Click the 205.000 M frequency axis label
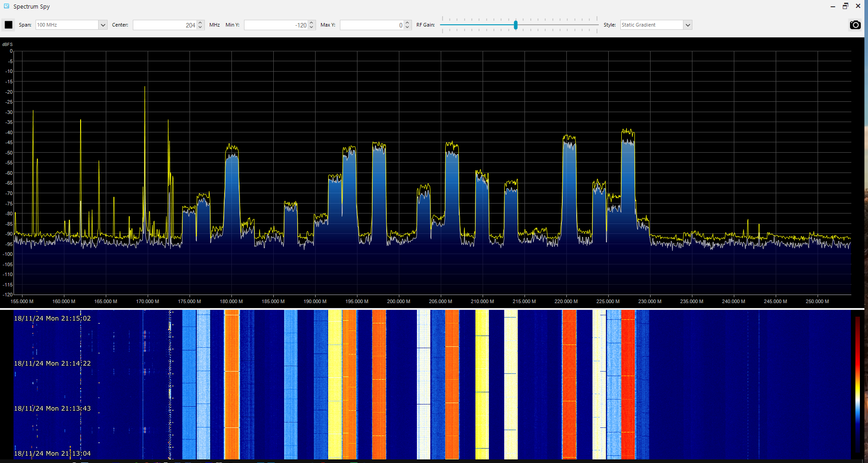 tap(441, 301)
